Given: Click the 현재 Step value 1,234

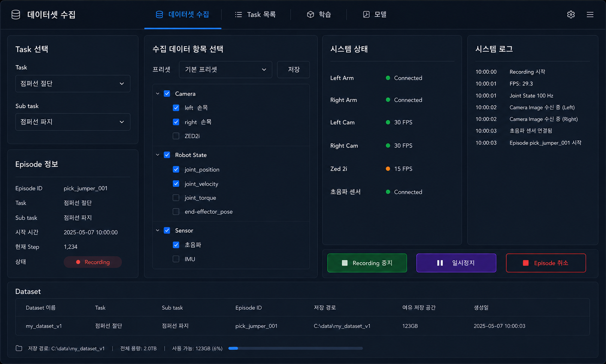Looking at the screenshot, I should [x=70, y=247].
